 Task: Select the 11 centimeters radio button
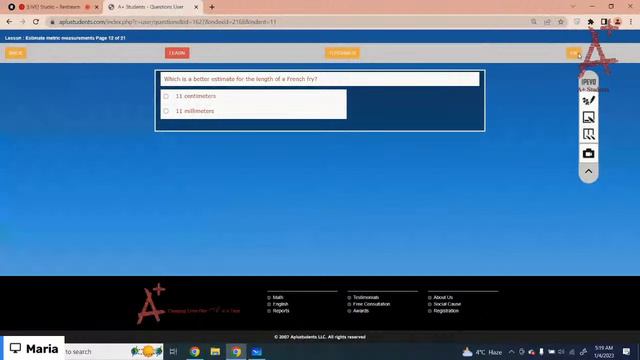(166, 96)
